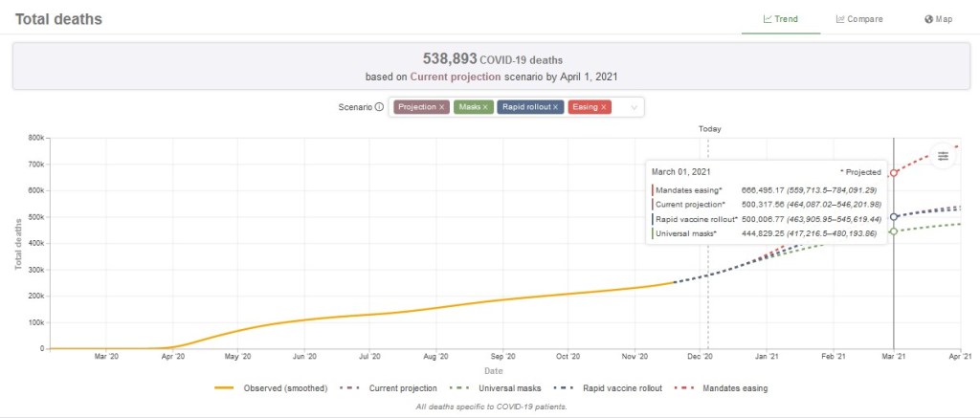Click the Current projection scenario link

(x=447, y=76)
